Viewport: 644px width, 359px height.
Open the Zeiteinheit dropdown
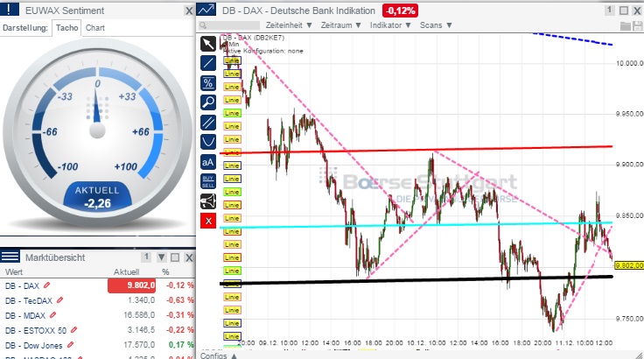coord(289,25)
